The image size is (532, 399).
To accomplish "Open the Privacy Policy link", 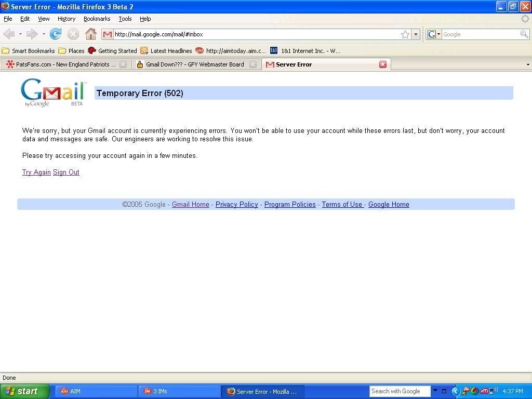I will point(236,205).
